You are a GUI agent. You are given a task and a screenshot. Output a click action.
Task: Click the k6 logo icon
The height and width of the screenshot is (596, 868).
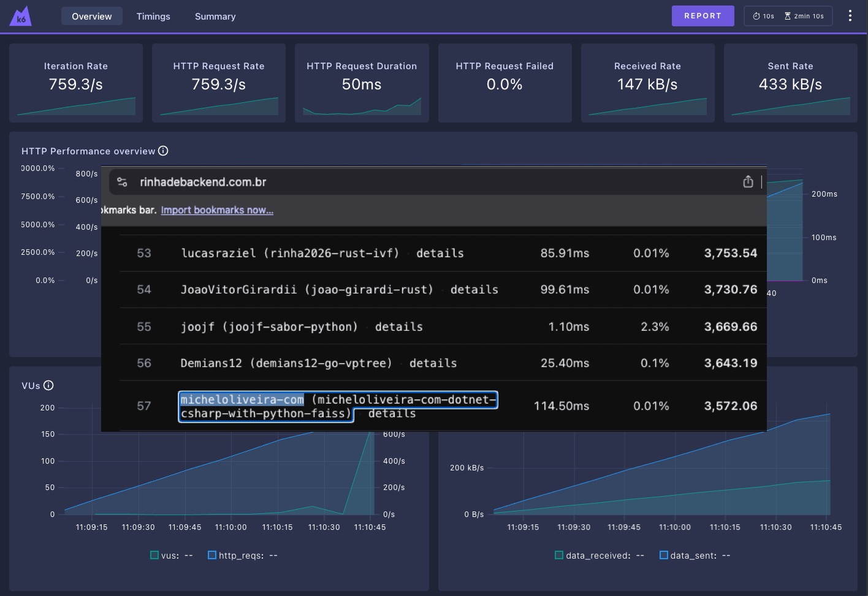[x=21, y=16]
